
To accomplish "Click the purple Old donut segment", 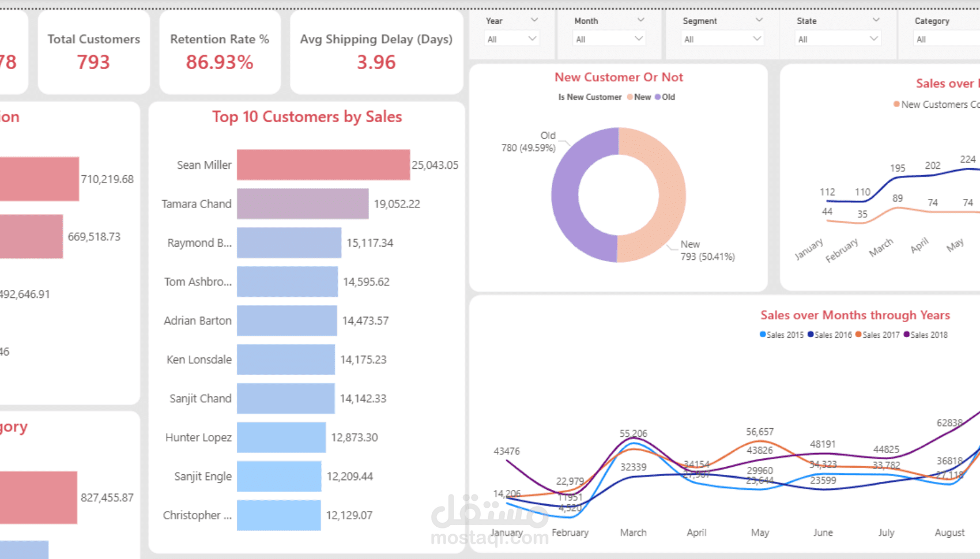I will [x=565, y=195].
